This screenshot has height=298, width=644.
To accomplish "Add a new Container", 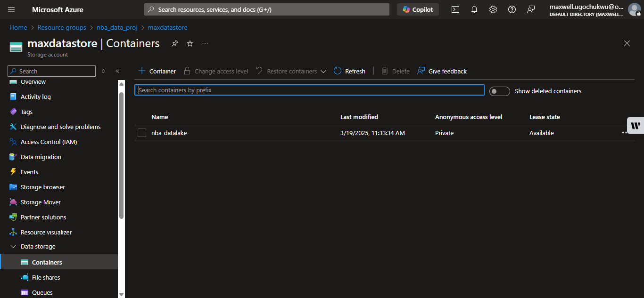I will pos(157,71).
